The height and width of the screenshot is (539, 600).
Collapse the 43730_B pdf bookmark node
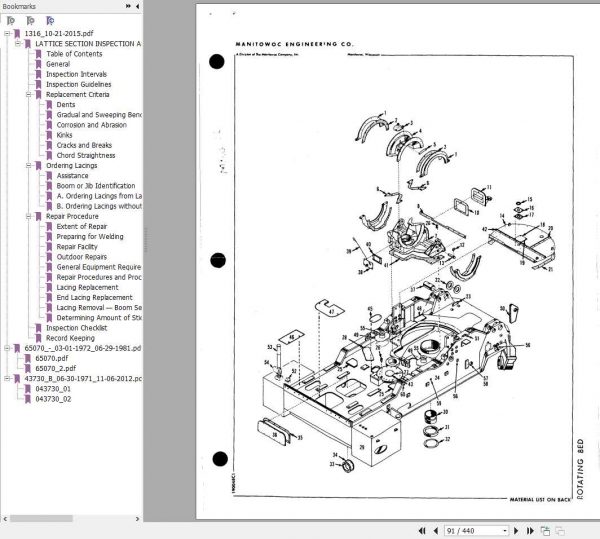tap(7, 379)
